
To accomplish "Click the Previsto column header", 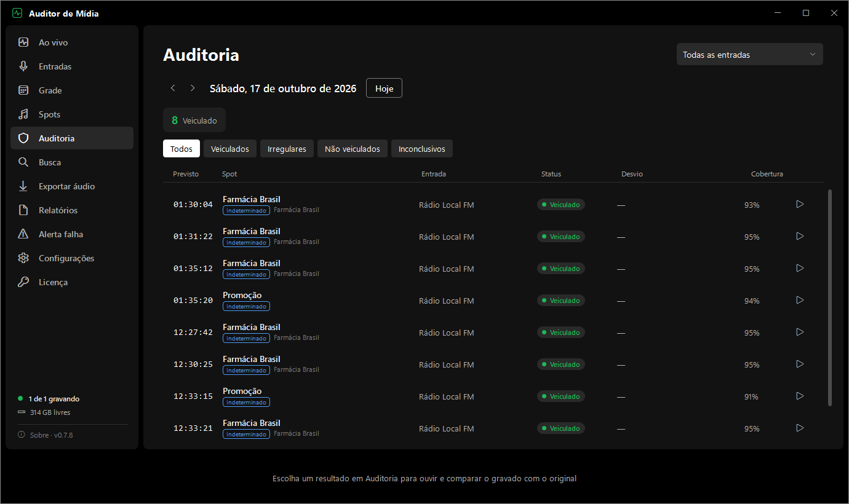I will 186,174.
